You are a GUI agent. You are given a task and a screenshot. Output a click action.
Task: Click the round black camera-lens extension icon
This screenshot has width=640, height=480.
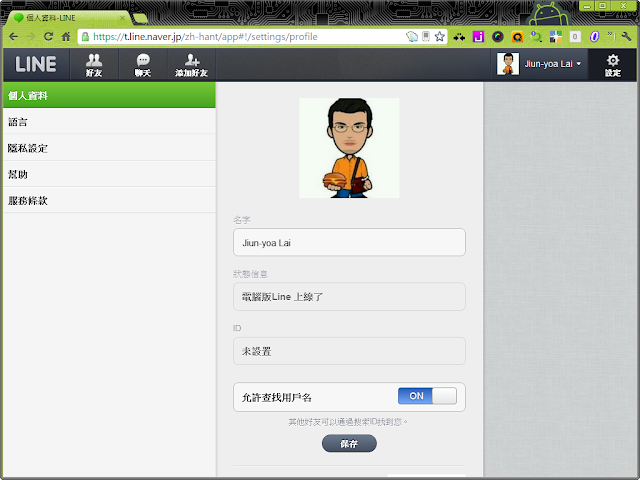498,37
